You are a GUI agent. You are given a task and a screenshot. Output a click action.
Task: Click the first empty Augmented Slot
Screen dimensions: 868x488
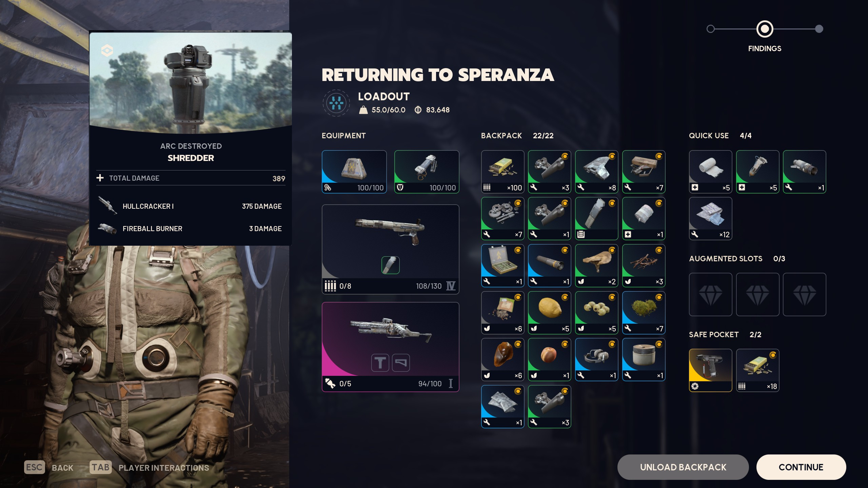tap(710, 294)
